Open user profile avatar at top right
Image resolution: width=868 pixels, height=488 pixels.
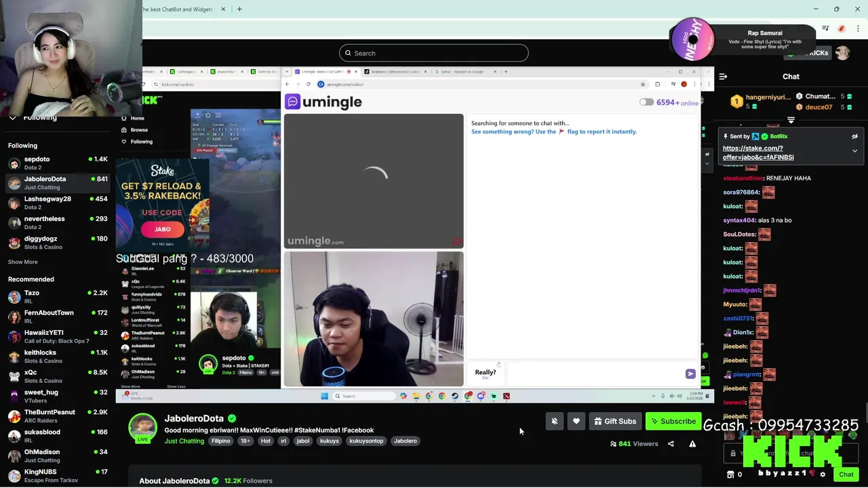(842, 53)
